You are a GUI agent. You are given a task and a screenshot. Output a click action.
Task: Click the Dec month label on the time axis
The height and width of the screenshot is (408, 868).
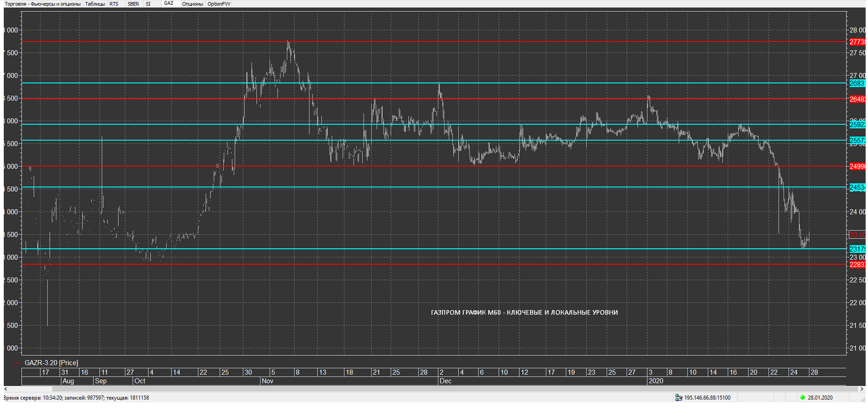click(x=445, y=381)
